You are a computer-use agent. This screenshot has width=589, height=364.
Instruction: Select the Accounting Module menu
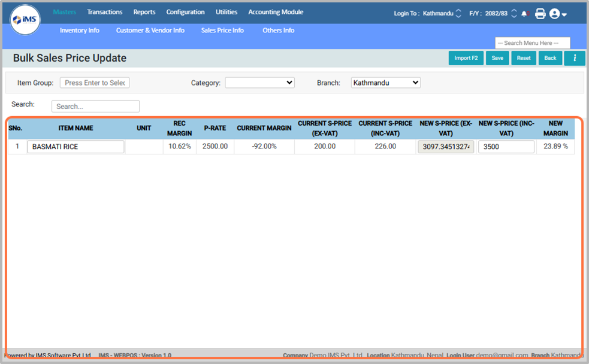click(x=276, y=12)
